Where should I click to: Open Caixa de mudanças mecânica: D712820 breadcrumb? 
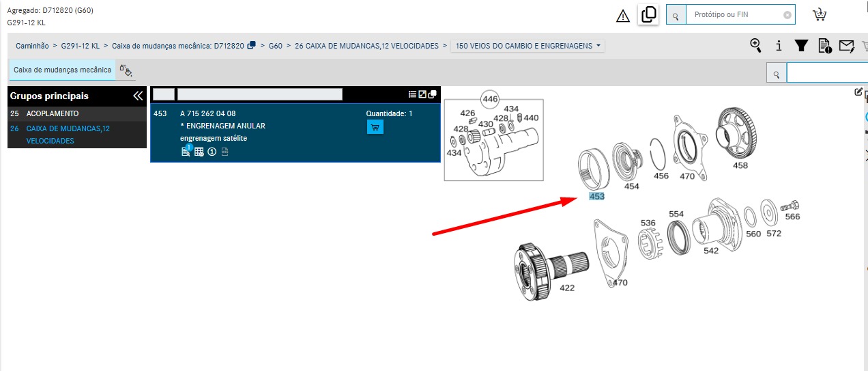click(x=177, y=46)
